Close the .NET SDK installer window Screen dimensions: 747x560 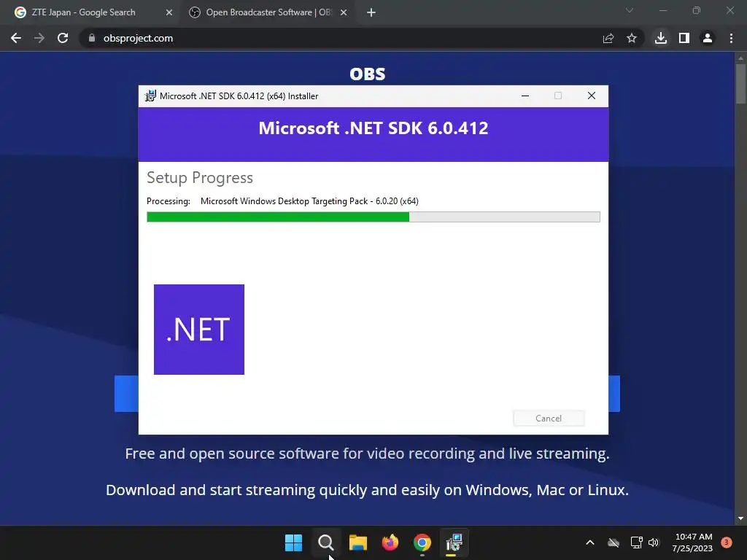point(591,96)
